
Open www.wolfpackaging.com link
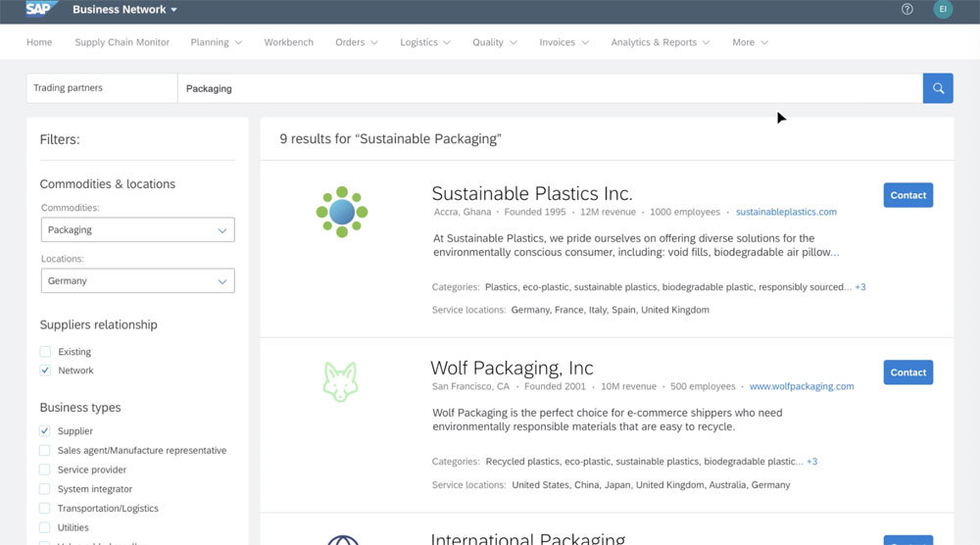point(802,386)
